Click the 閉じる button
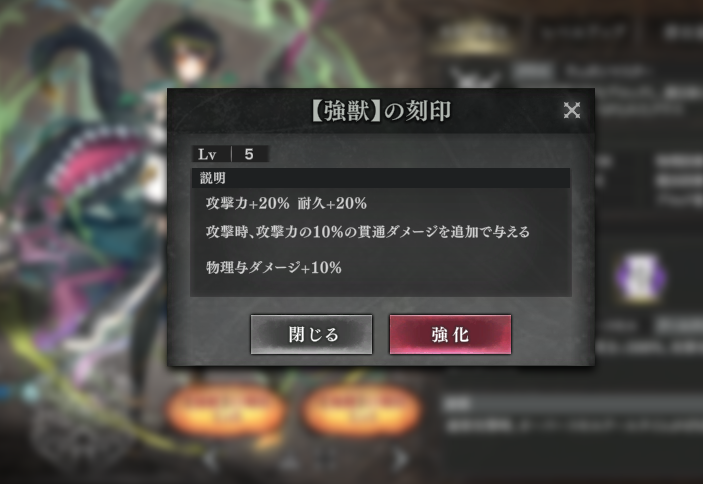This screenshot has width=703, height=484. 312,334
